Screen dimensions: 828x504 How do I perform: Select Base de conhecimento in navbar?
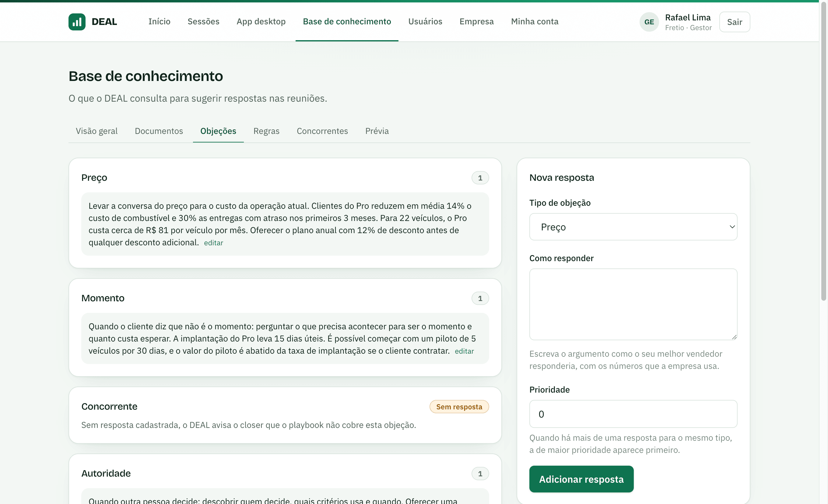347,22
